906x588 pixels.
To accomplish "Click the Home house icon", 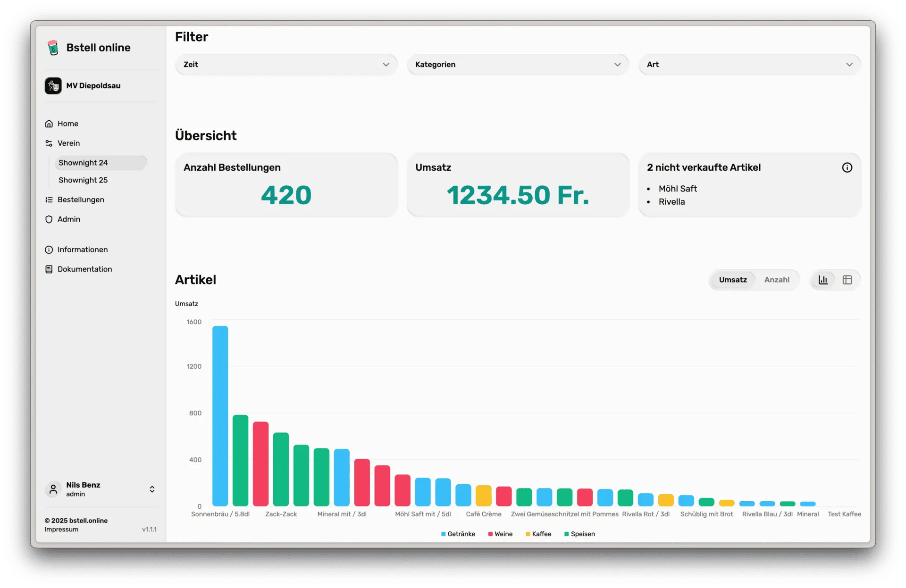I will (x=49, y=124).
